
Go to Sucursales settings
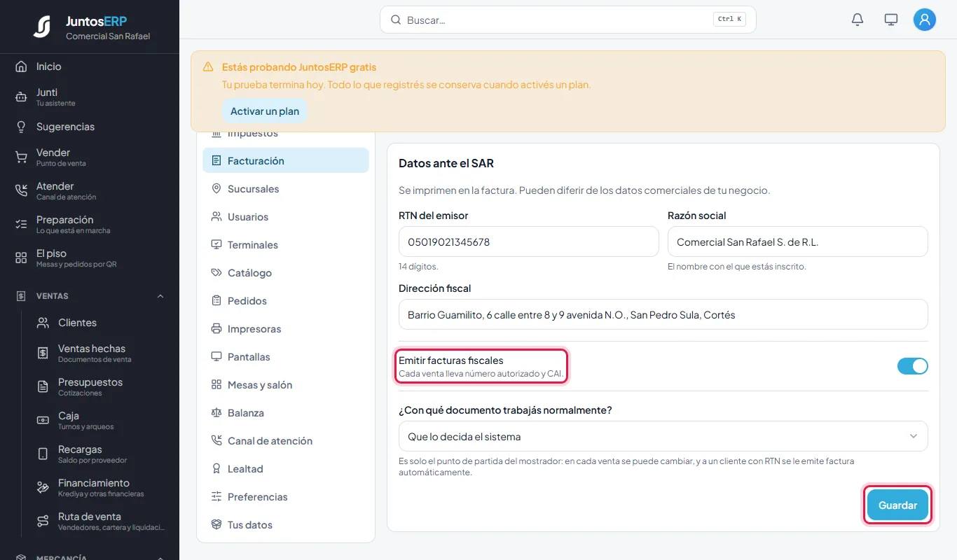[286, 189]
